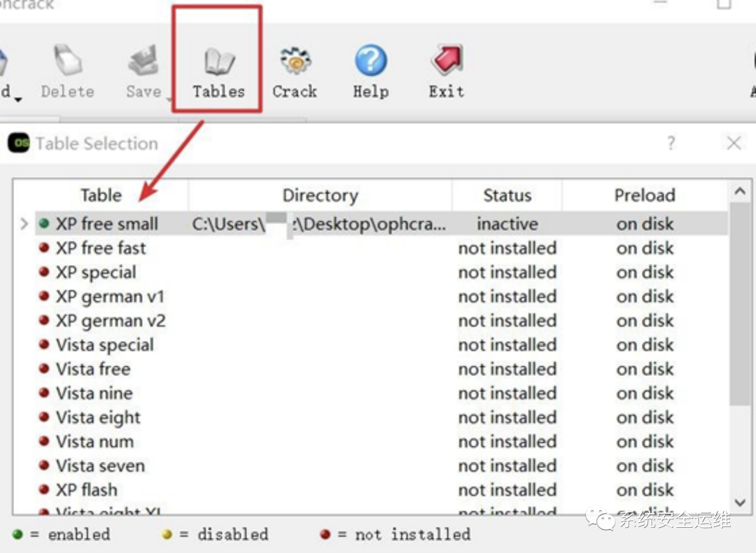
Task: Click the Directory column header
Action: pyautogui.click(x=320, y=195)
